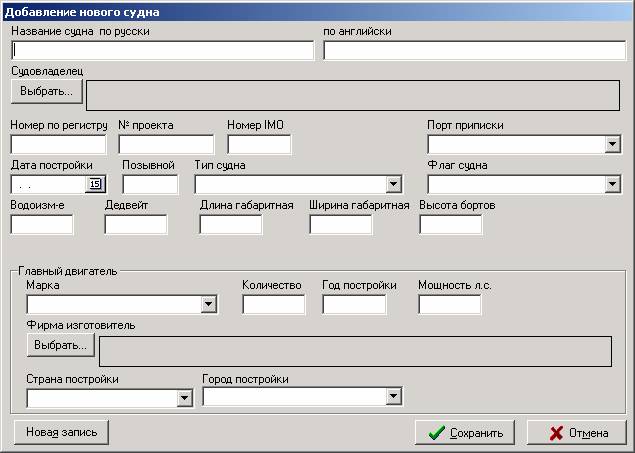Click the Мощность л.с. field
This screenshot has height=453, width=635.
point(450,304)
